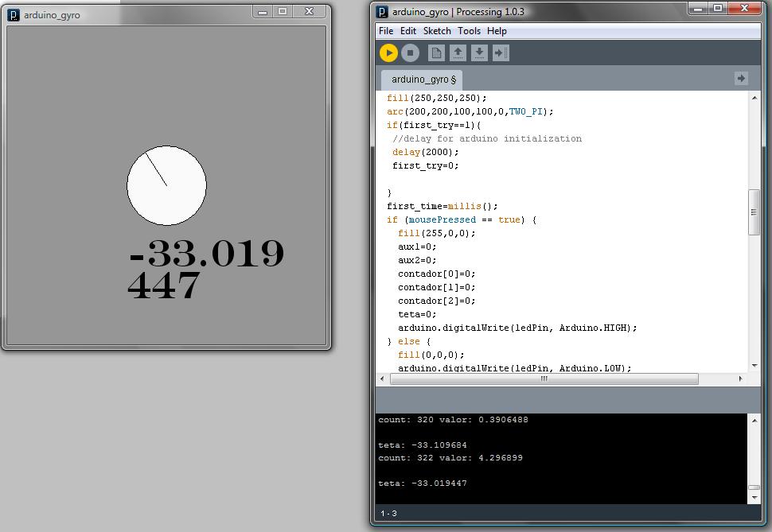The width and height of the screenshot is (772, 532).
Task: Click the line 'teta=0;' in the editor
Action: coord(417,314)
